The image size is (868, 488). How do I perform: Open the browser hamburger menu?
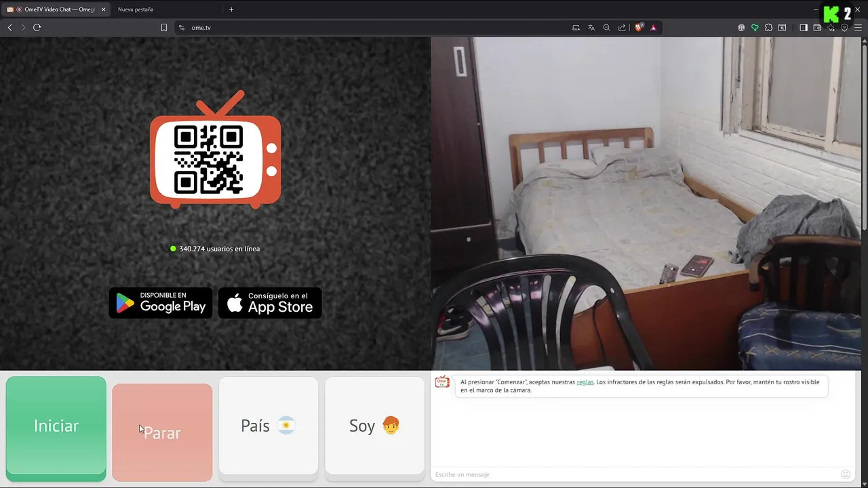(858, 28)
